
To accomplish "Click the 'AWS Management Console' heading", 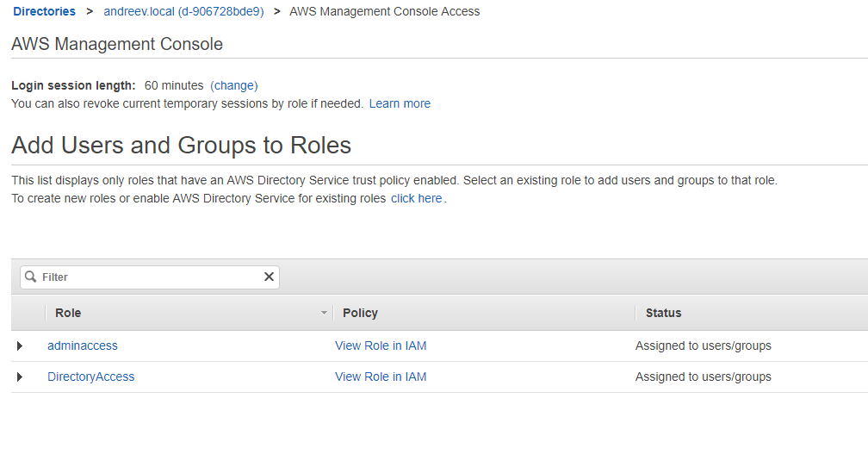I will 117,44.
